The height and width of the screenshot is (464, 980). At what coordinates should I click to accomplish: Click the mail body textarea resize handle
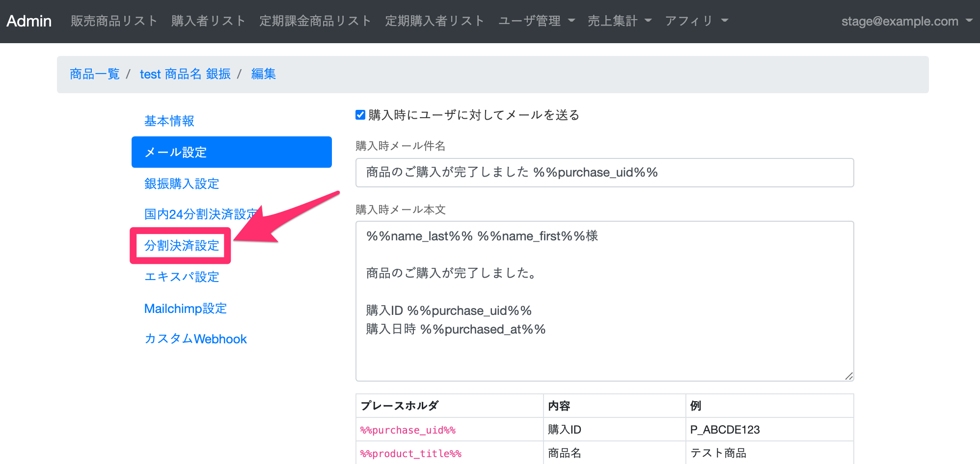pyautogui.click(x=849, y=376)
